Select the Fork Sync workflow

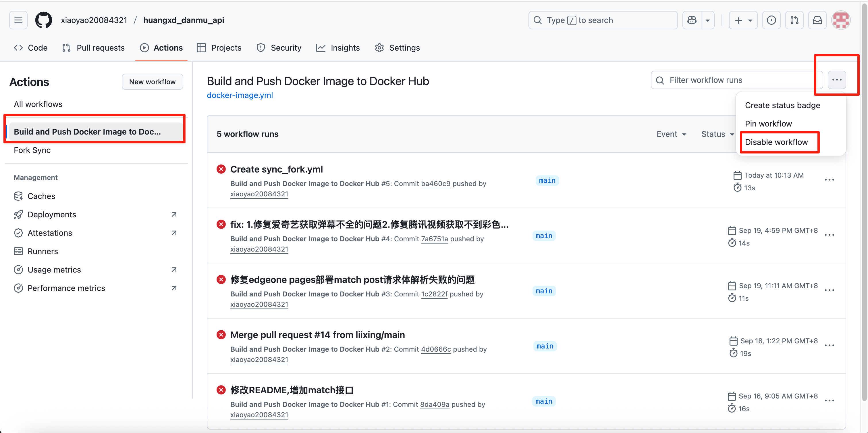(x=32, y=150)
